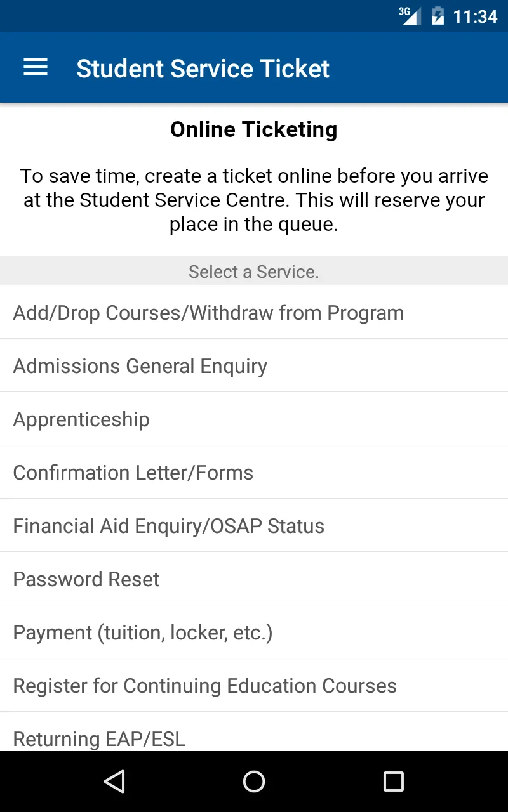Screen dimensions: 508x812
Task: Select Payment (tuition, locker, etc.)
Action: click(x=254, y=632)
